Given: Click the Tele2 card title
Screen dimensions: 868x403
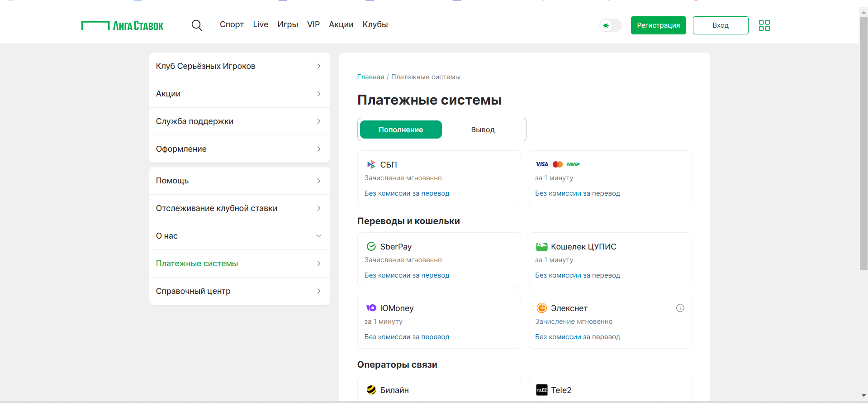Looking at the screenshot, I should click(x=561, y=390).
